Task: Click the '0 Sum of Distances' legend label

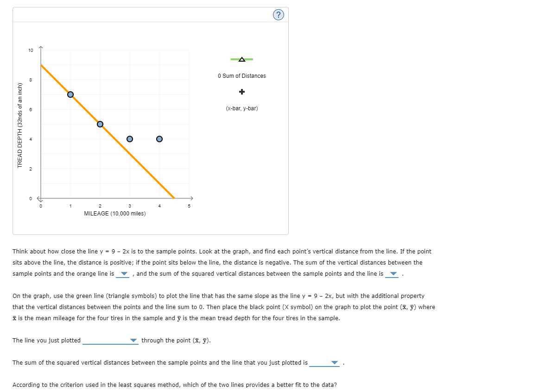Action: (241, 76)
